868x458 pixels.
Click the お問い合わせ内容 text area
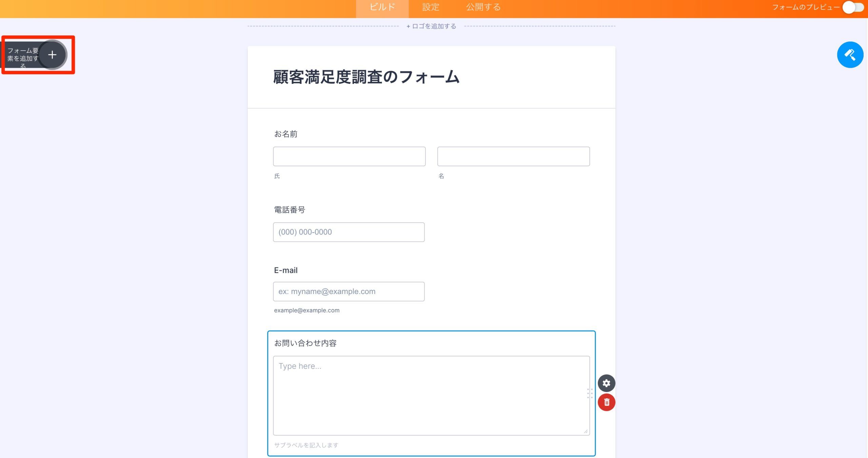431,395
